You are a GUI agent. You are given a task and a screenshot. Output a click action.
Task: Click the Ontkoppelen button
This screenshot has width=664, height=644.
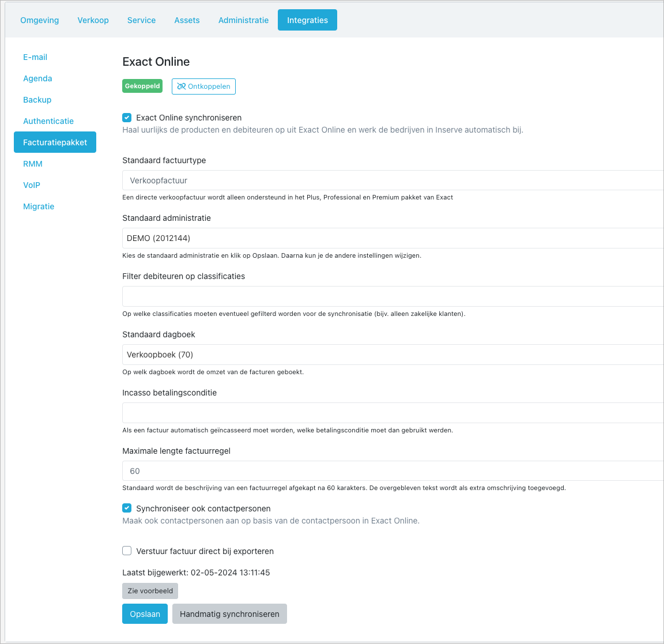pos(203,86)
